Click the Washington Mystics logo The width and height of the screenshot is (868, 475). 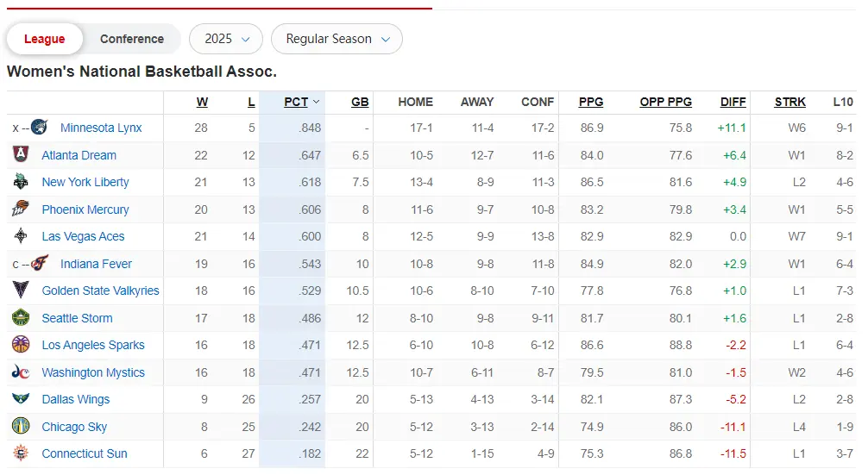pos(21,372)
